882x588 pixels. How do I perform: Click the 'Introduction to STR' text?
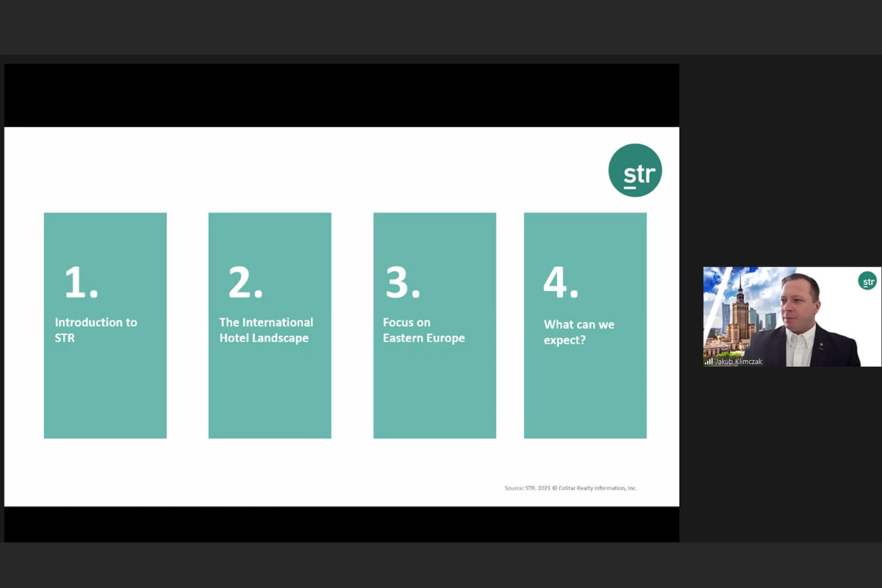click(x=96, y=330)
